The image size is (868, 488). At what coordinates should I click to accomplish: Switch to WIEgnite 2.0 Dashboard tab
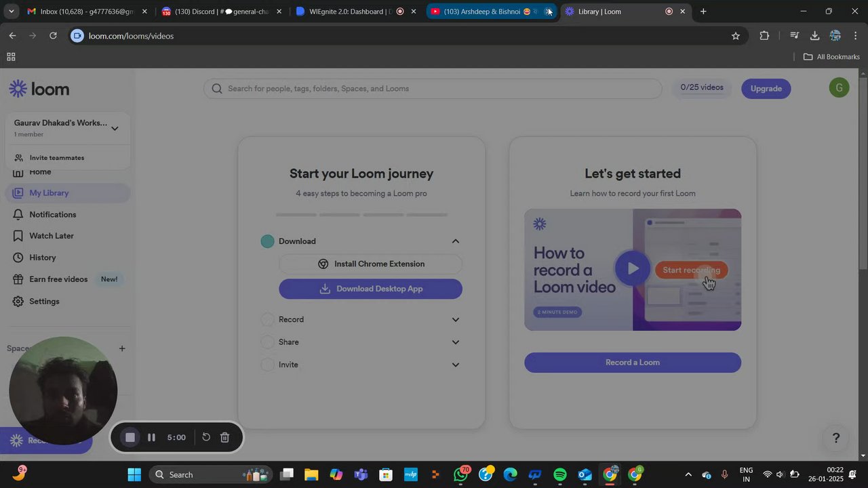coord(356,12)
